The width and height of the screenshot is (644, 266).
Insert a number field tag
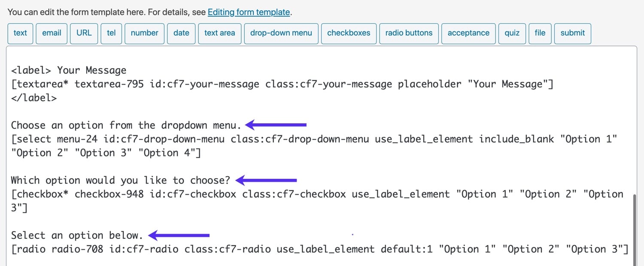pyautogui.click(x=144, y=33)
